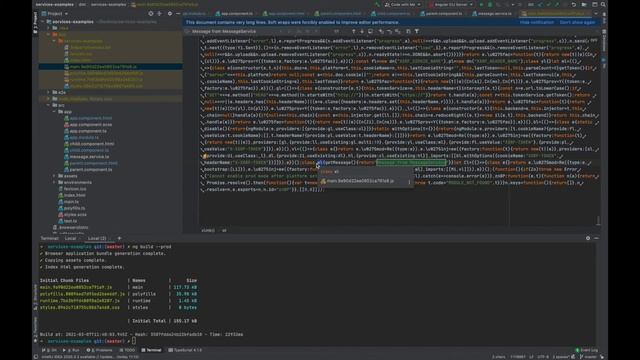Viewport: 640px width, 360px height.
Task: Open the Angular CLI Server run configuration dropdown
Action: (451, 4)
